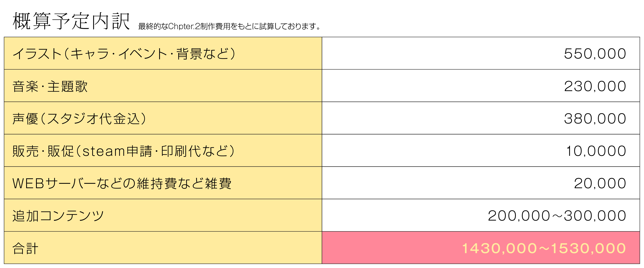Screen dimensions: 644x268
Task: Click the 合計 total label
Action: click(x=25, y=248)
